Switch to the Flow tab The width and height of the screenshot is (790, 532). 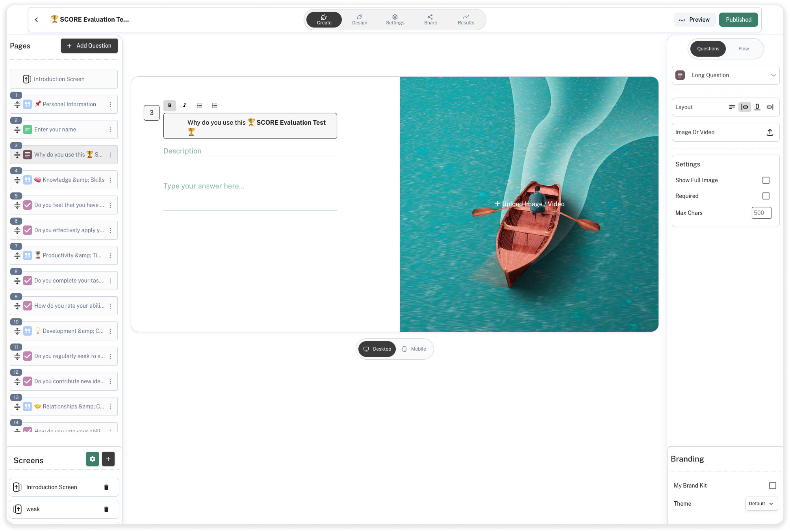coord(743,49)
